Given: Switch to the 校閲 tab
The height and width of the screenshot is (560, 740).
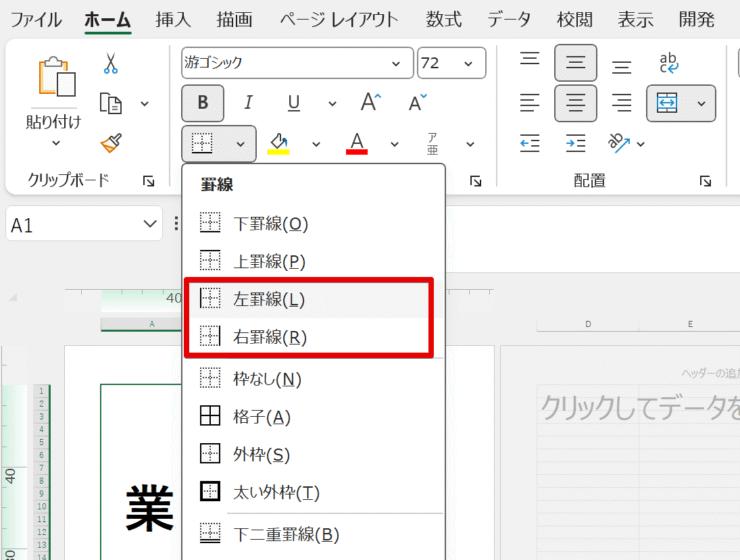Looking at the screenshot, I should (x=574, y=20).
